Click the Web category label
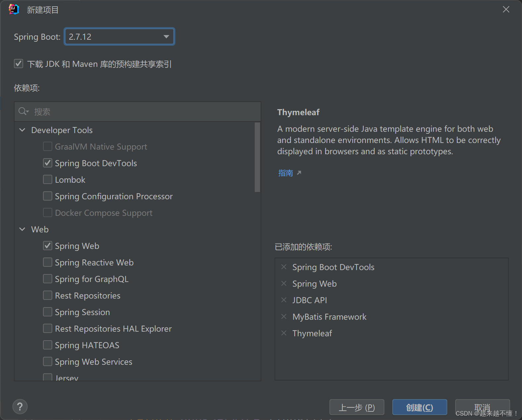 click(40, 229)
